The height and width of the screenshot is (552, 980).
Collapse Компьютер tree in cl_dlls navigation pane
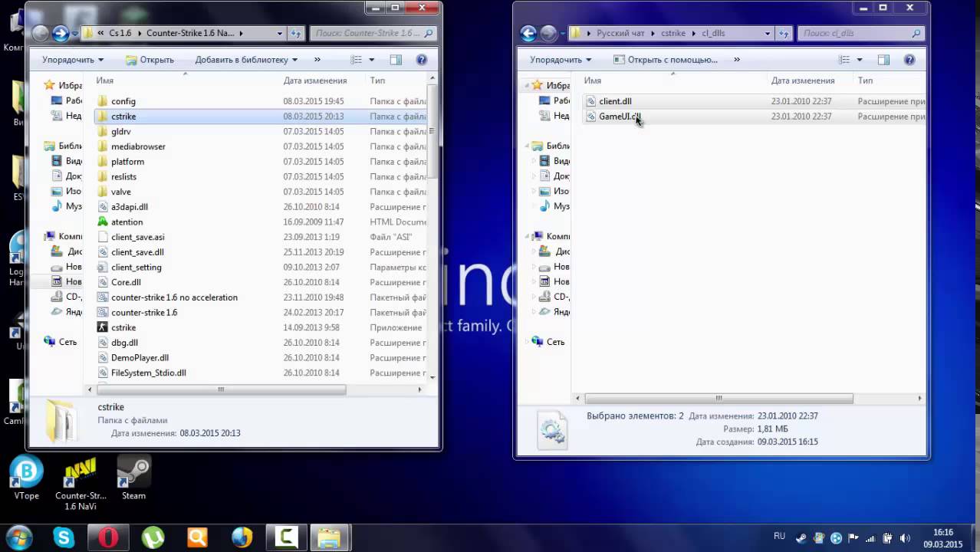[x=528, y=236]
